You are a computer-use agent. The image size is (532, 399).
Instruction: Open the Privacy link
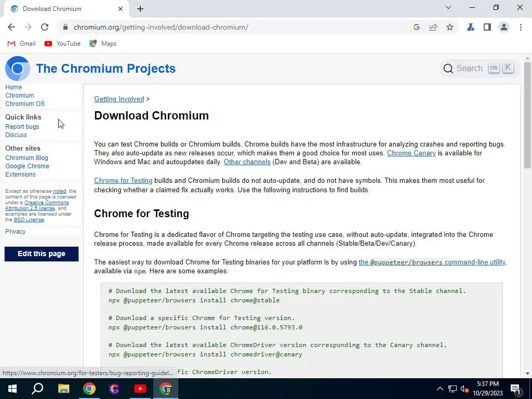(15, 231)
